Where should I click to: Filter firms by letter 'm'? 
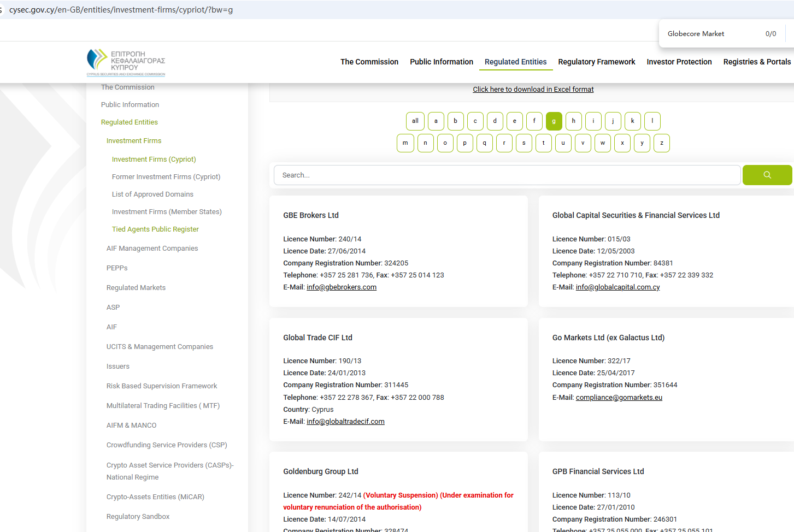point(405,143)
